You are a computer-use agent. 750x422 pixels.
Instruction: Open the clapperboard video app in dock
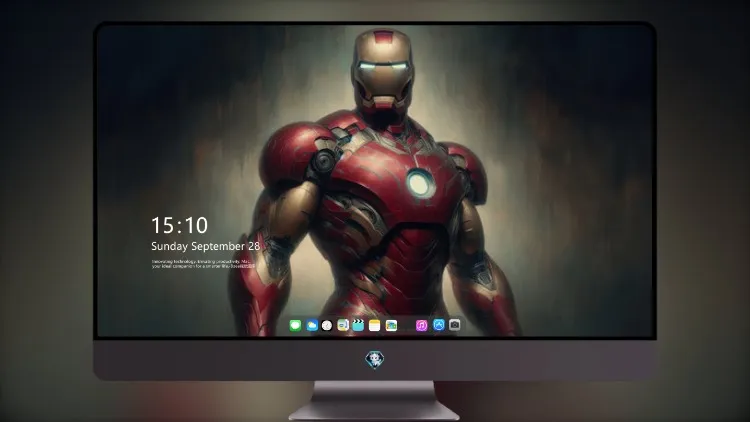click(x=358, y=325)
